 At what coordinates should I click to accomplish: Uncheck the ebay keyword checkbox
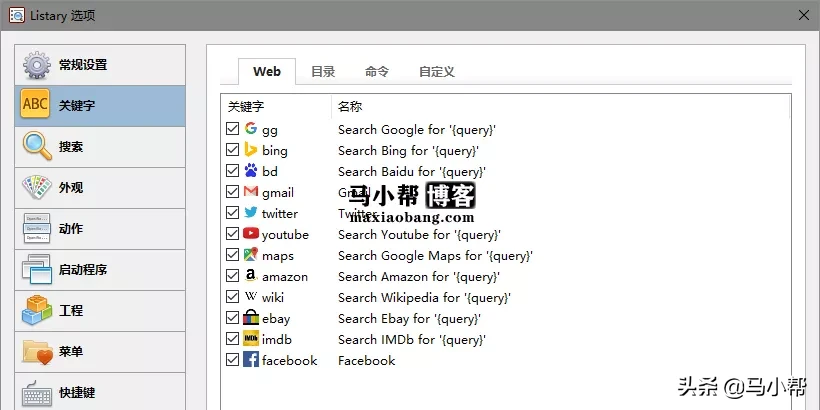(232, 318)
